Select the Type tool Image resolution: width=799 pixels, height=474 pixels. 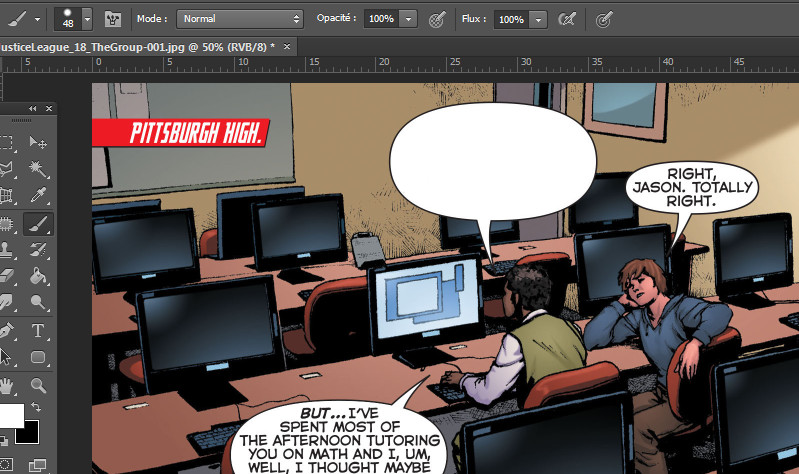click(x=38, y=331)
